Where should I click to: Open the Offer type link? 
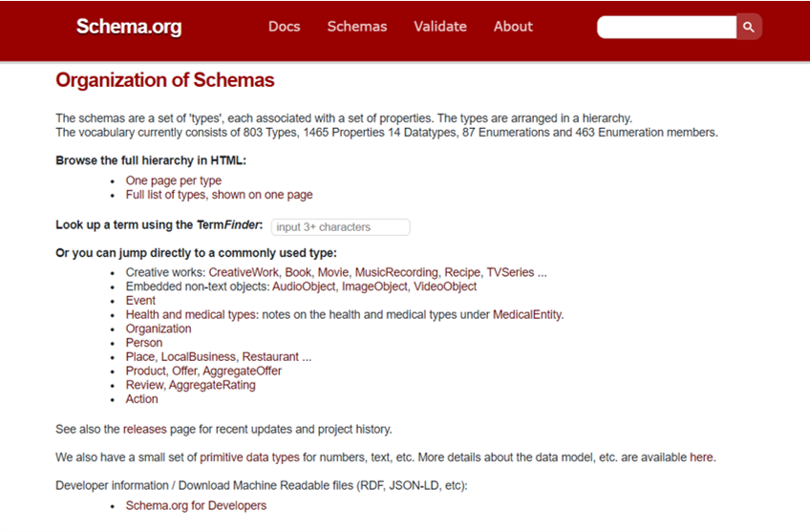click(x=184, y=371)
